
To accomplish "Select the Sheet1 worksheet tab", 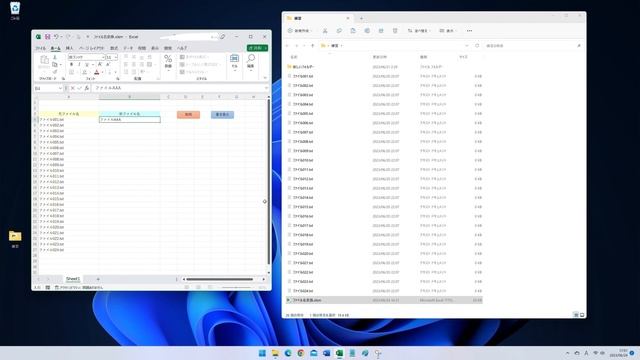I will 73,279.
